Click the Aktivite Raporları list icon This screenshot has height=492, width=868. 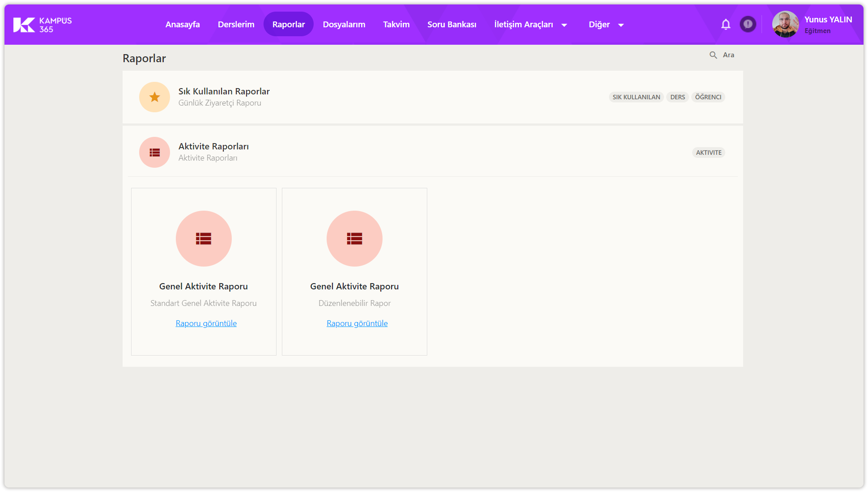154,153
